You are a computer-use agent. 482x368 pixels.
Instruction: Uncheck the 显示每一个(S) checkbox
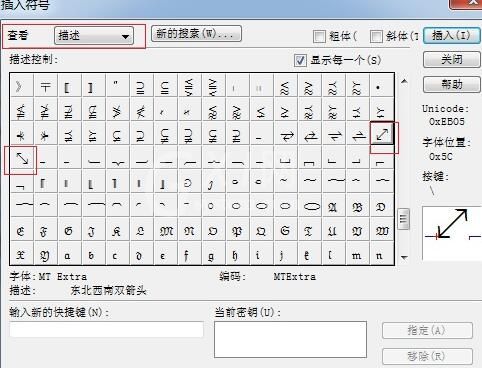300,60
